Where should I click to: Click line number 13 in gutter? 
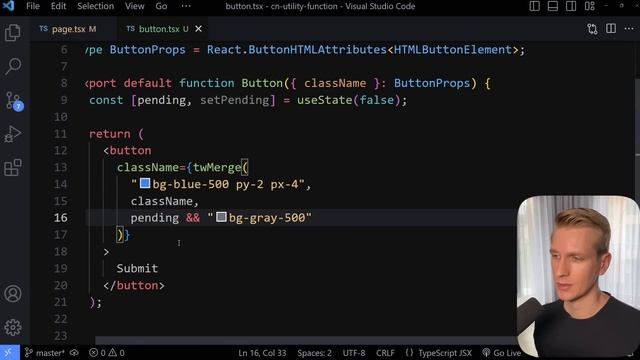tap(60, 168)
